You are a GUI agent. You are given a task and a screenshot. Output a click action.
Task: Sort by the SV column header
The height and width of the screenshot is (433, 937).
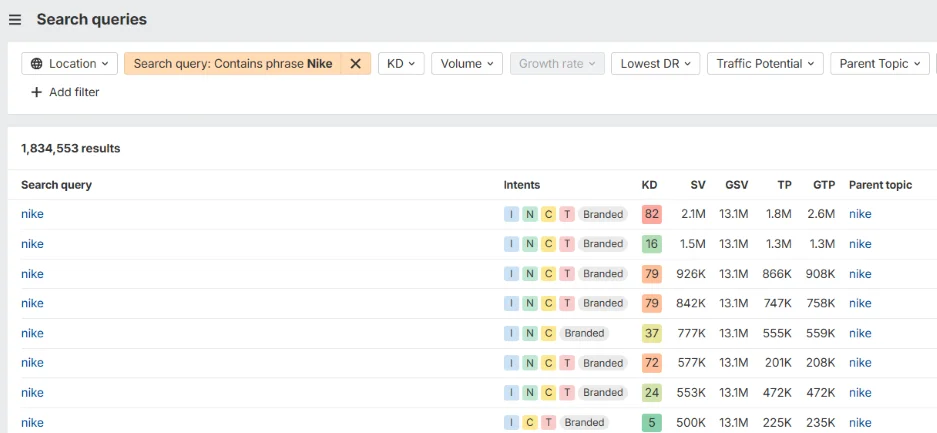pos(697,185)
